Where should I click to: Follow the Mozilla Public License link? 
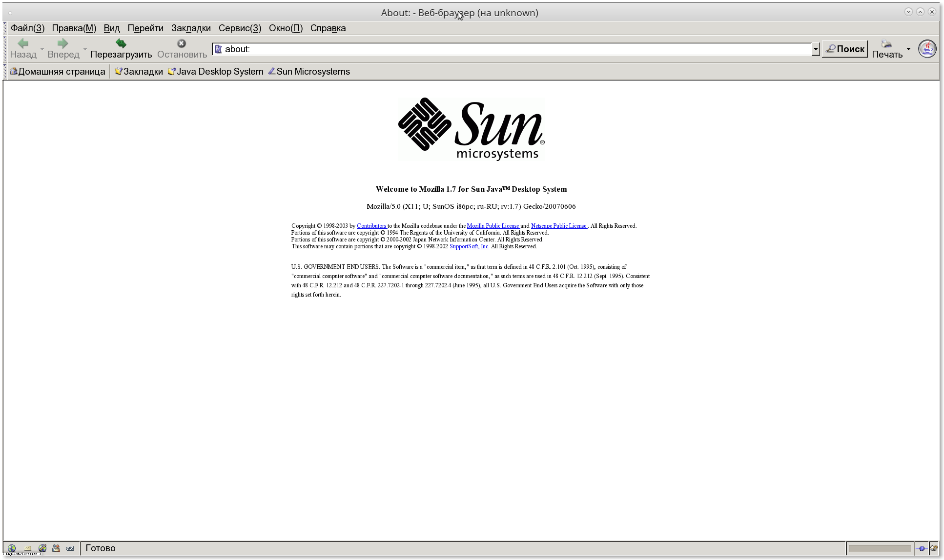click(493, 226)
